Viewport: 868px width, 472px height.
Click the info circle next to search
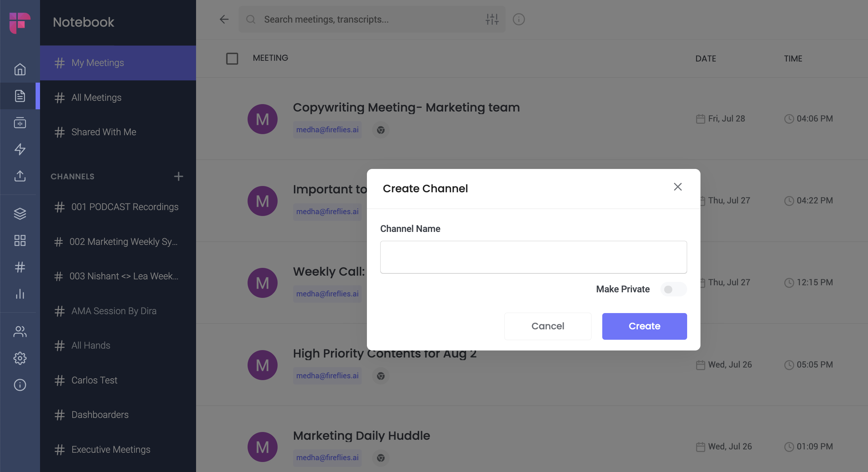tap(519, 19)
